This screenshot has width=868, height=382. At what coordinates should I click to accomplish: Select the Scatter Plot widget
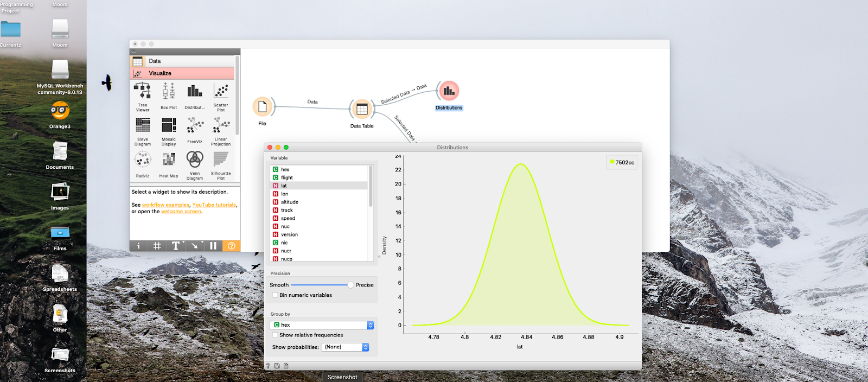pos(221,97)
